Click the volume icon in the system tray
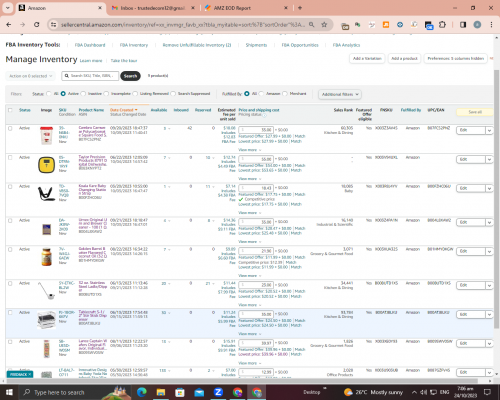 click(x=424, y=392)
